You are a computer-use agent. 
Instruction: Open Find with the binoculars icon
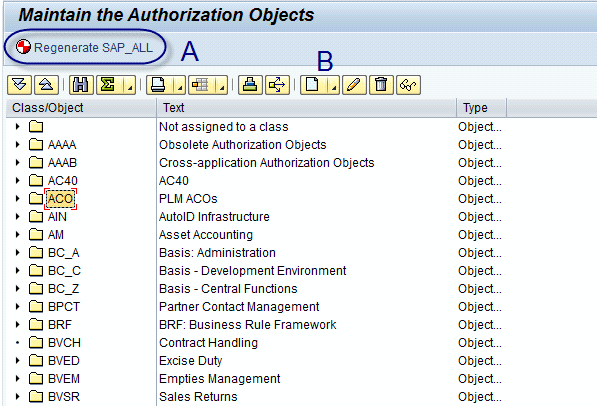(81, 85)
